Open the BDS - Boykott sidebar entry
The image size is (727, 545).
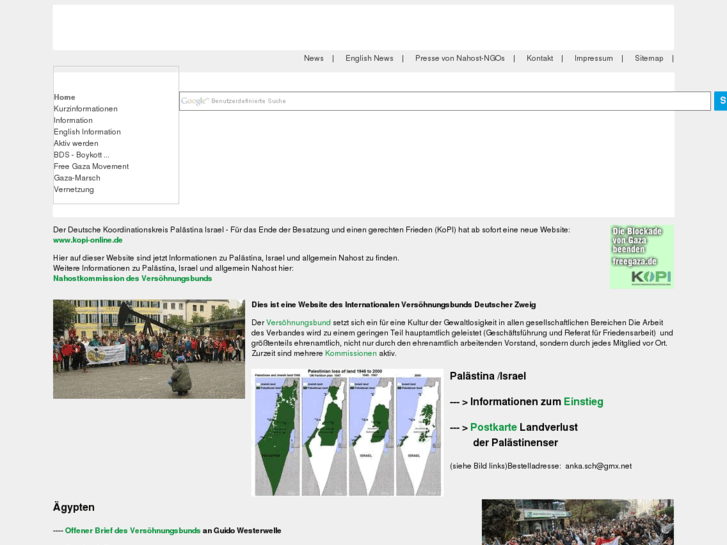(81, 155)
